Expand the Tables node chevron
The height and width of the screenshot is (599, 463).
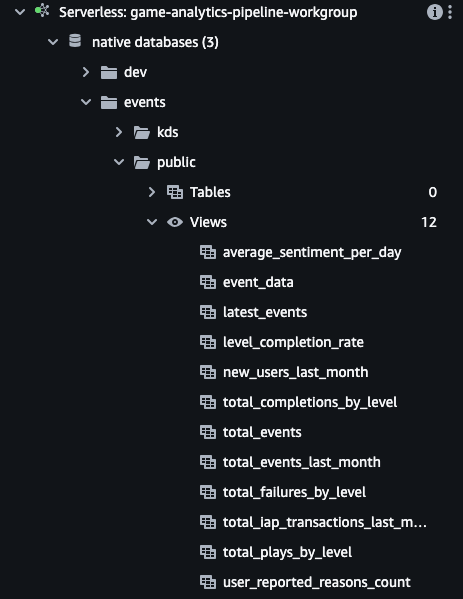(152, 192)
